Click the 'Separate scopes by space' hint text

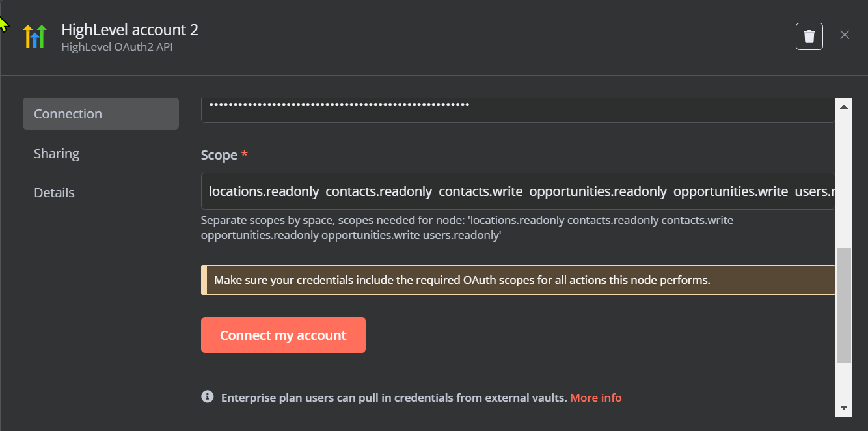tap(467, 227)
